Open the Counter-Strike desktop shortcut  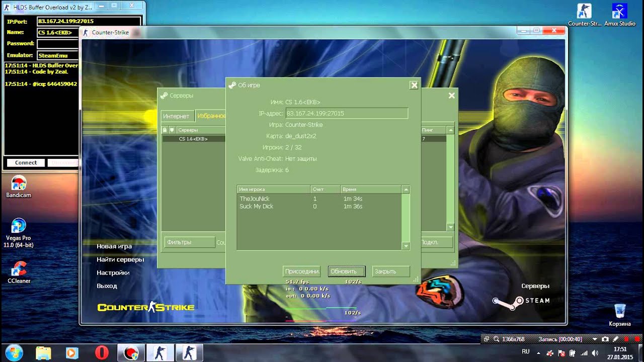click(x=584, y=14)
